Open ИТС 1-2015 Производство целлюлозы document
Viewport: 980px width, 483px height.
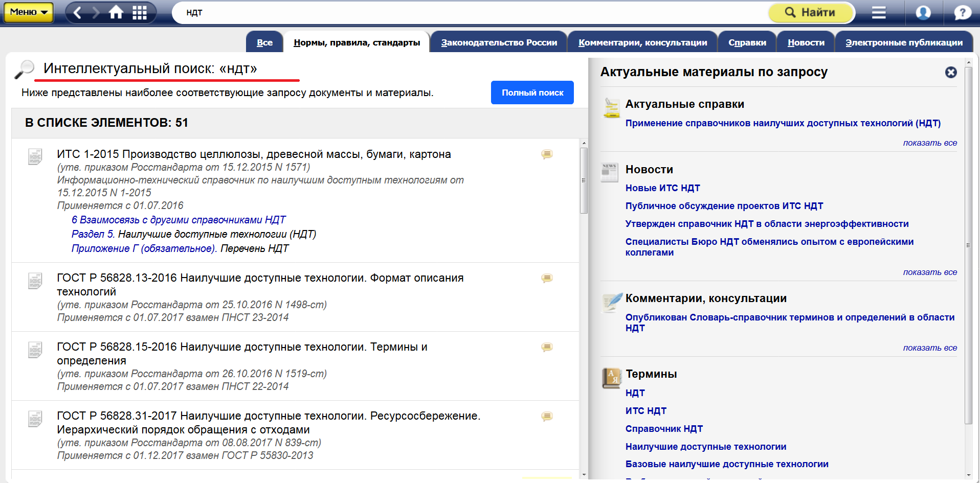coord(254,154)
